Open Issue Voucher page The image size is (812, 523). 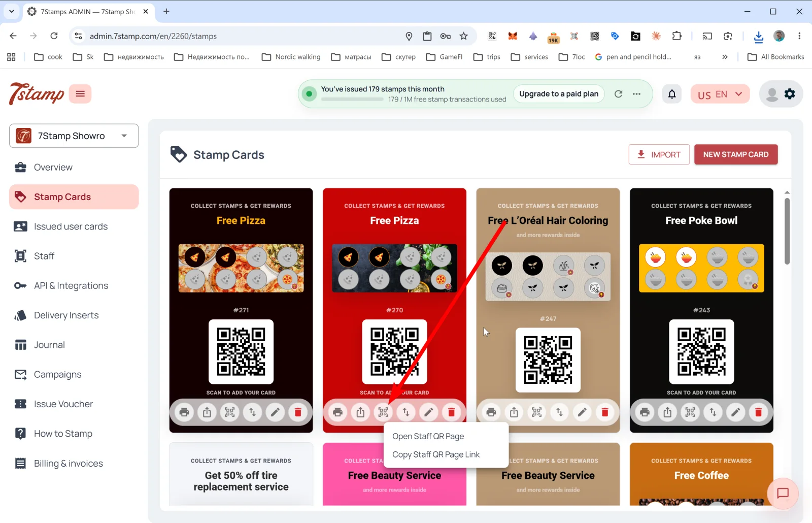pyautogui.click(x=74, y=404)
